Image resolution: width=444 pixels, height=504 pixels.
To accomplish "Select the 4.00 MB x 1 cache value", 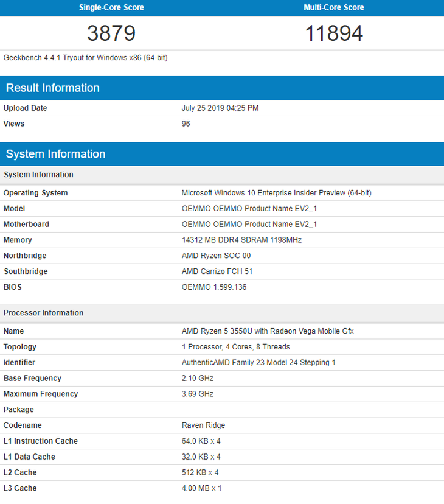I will click(x=202, y=488).
